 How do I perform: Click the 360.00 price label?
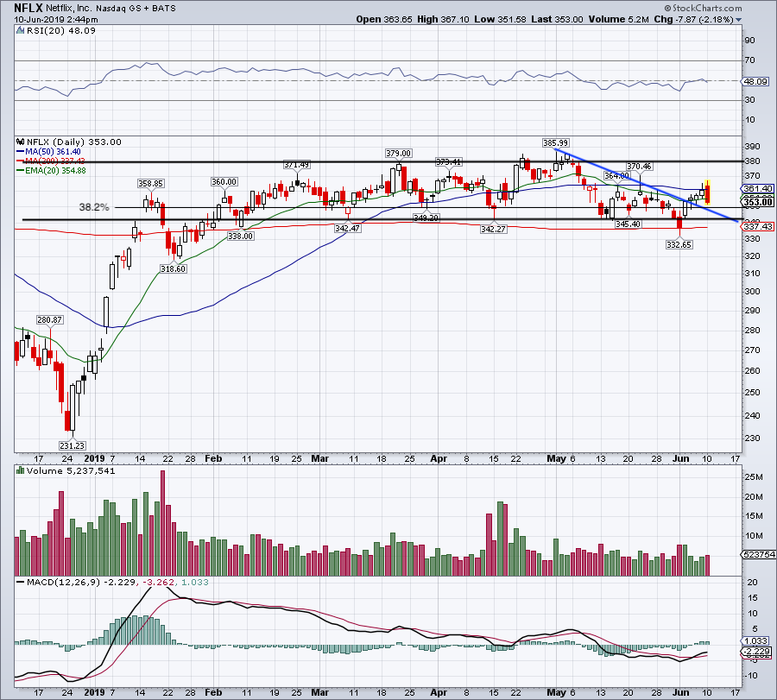pos(224,182)
